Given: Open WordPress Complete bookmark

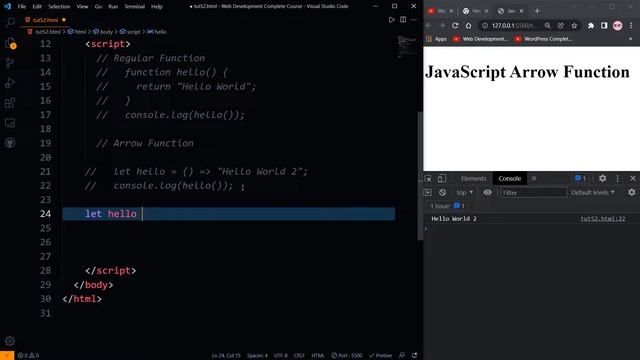Looking at the screenshot, I should click(x=543, y=39).
